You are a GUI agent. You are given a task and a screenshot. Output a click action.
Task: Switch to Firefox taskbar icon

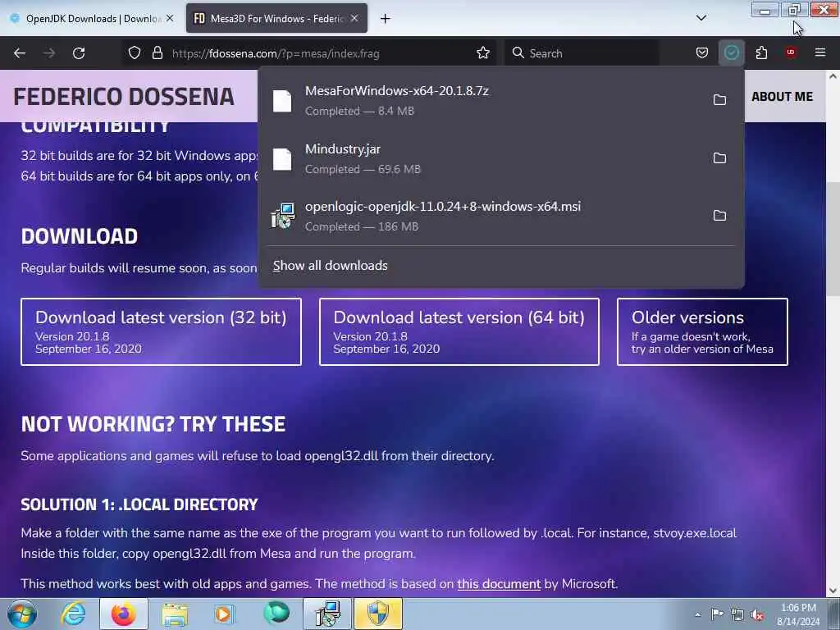[x=124, y=614]
